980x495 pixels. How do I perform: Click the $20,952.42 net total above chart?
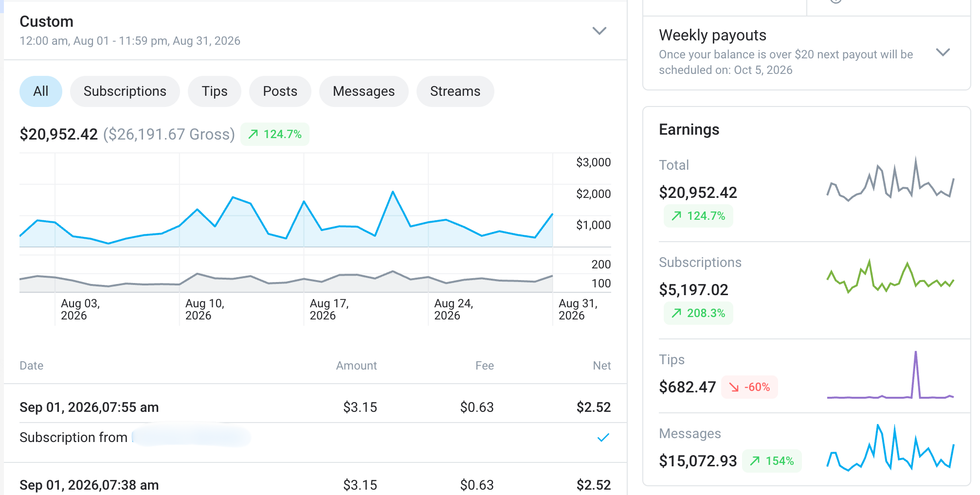click(59, 134)
